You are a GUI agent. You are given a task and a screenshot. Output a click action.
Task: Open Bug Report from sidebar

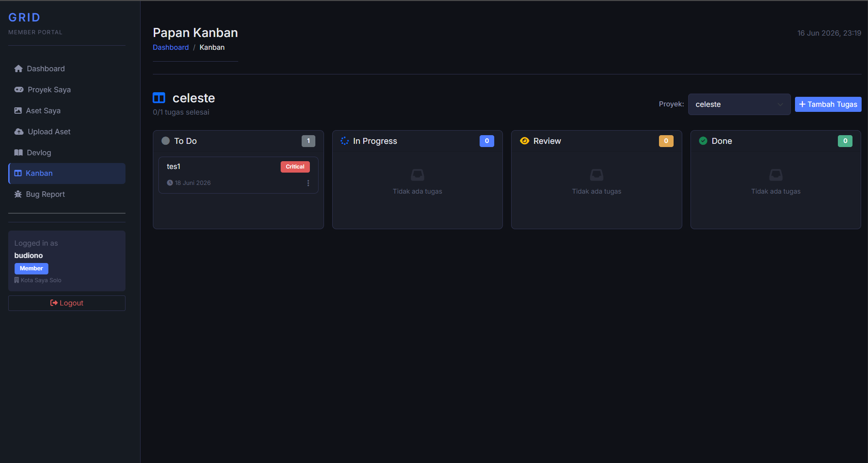pos(67,194)
